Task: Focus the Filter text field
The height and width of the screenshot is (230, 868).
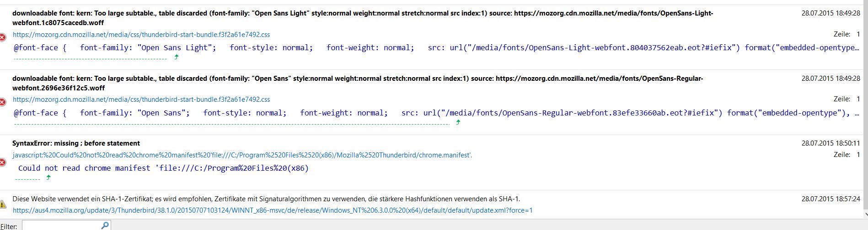Action: point(61,225)
